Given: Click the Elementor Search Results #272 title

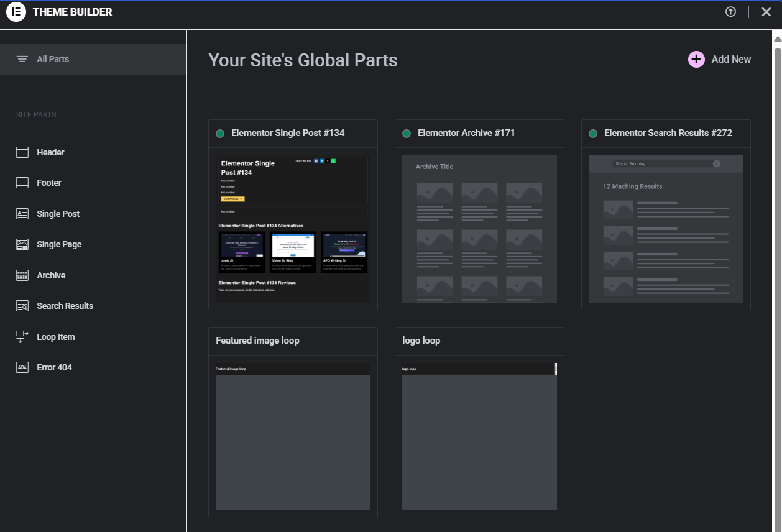Looking at the screenshot, I should click(x=668, y=133).
